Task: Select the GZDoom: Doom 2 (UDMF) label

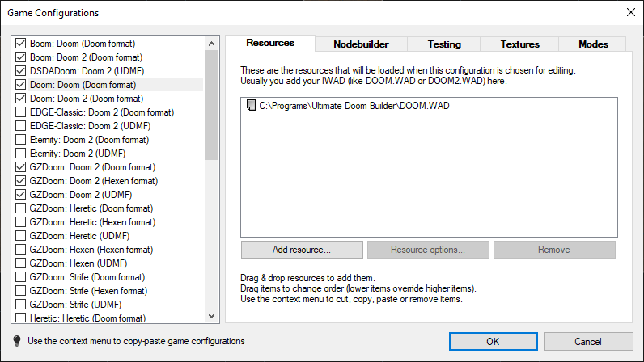Action: pyautogui.click(x=81, y=195)
